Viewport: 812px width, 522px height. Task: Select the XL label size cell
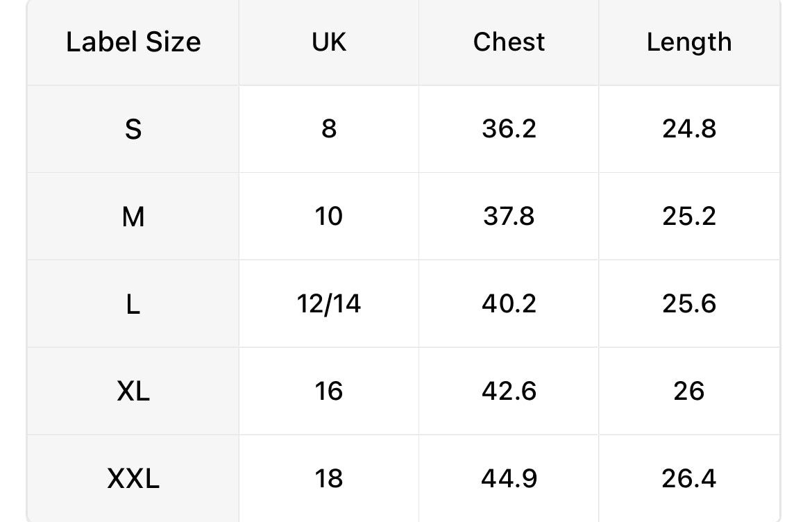point(133,391)
